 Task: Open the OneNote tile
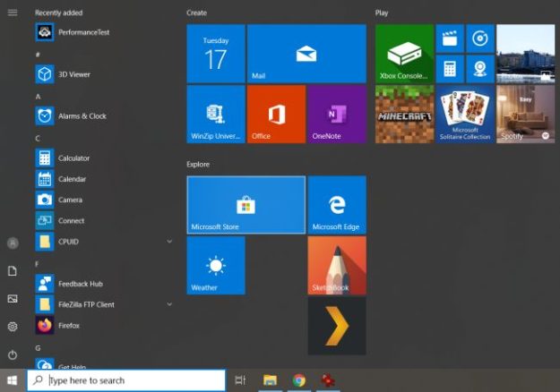coord(337,115)
